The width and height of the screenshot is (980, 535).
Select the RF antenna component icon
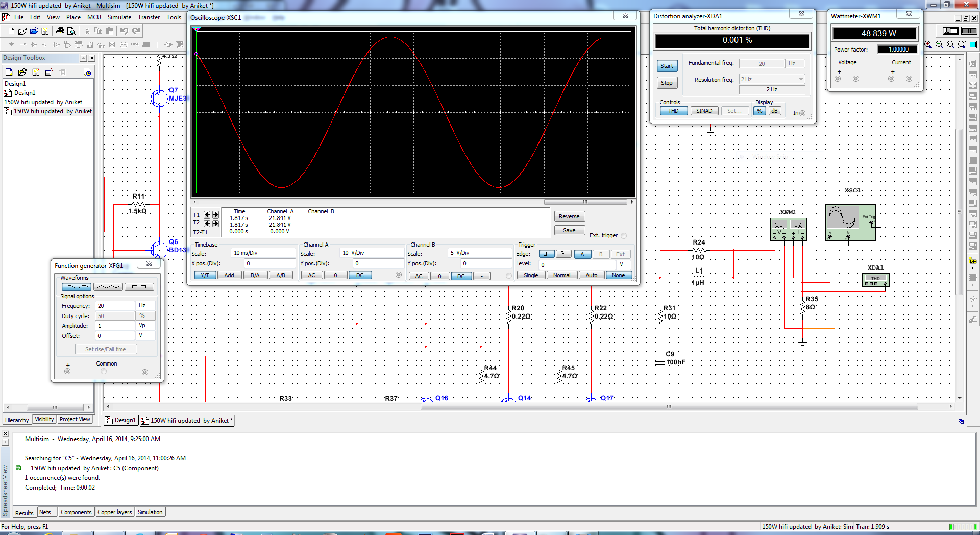(x=157, y=45)
